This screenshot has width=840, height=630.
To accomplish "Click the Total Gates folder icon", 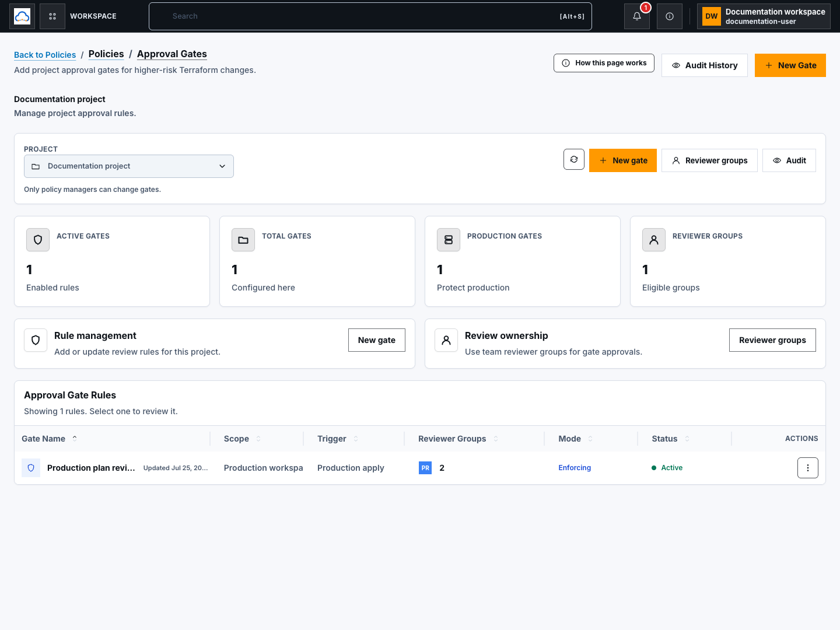I will click(x=243, y=240).
